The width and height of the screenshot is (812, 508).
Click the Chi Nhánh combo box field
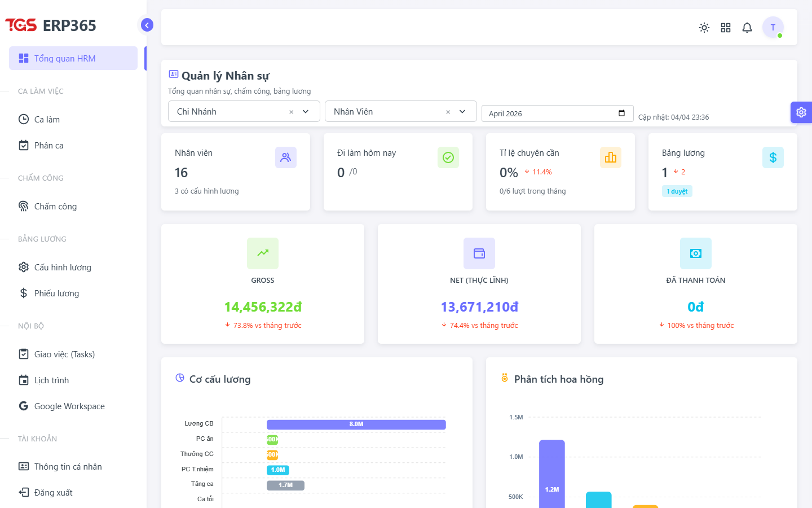pos(244,111)
